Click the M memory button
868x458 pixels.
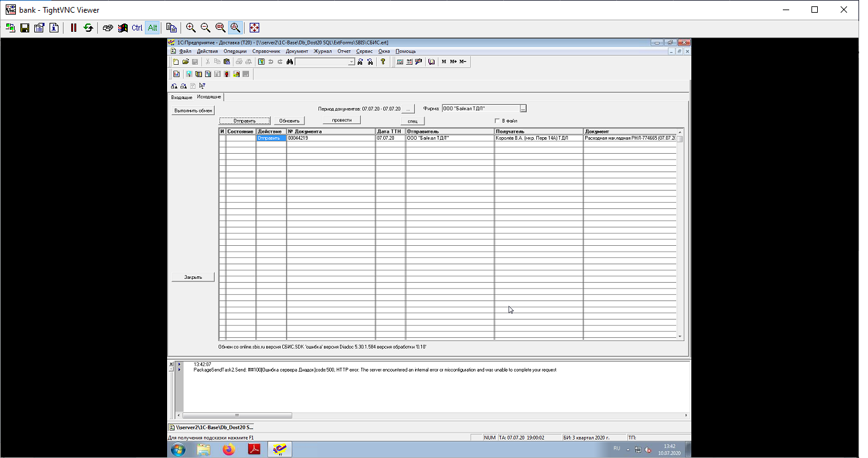coord(444,62)
